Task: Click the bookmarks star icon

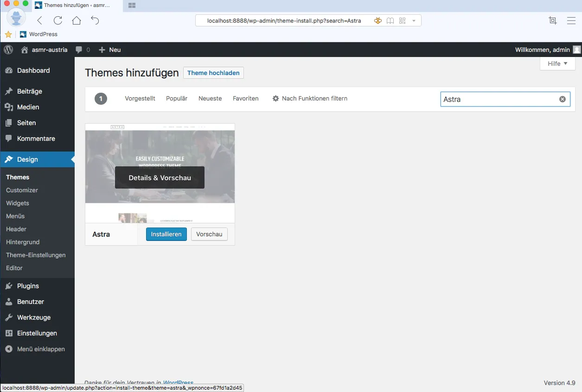Action: coord(8,34)
